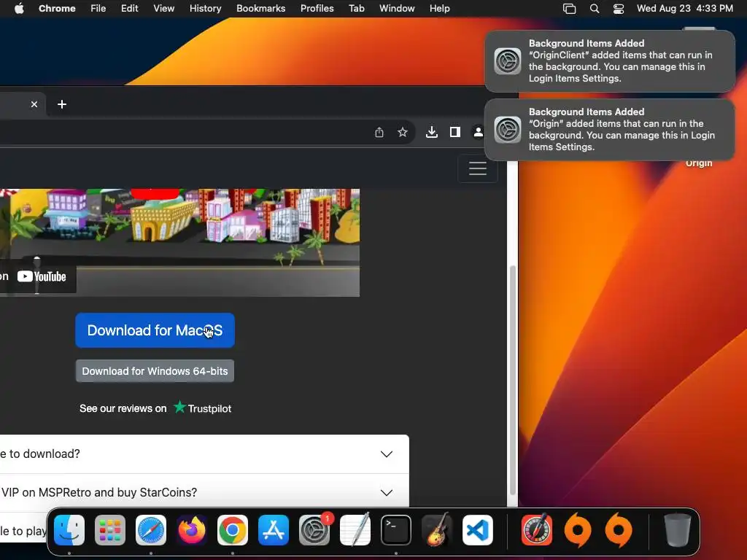The height and width of the screenshot is (560, 747).
Task: Expand the VIP on MSPRetro FAQ item
Action: coord(203,492)
